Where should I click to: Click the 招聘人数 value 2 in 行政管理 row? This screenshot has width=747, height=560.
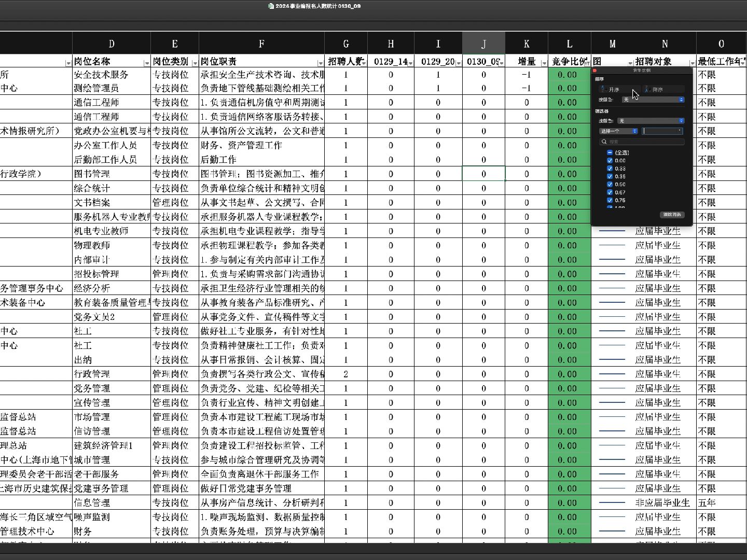(x=346, y=374)
